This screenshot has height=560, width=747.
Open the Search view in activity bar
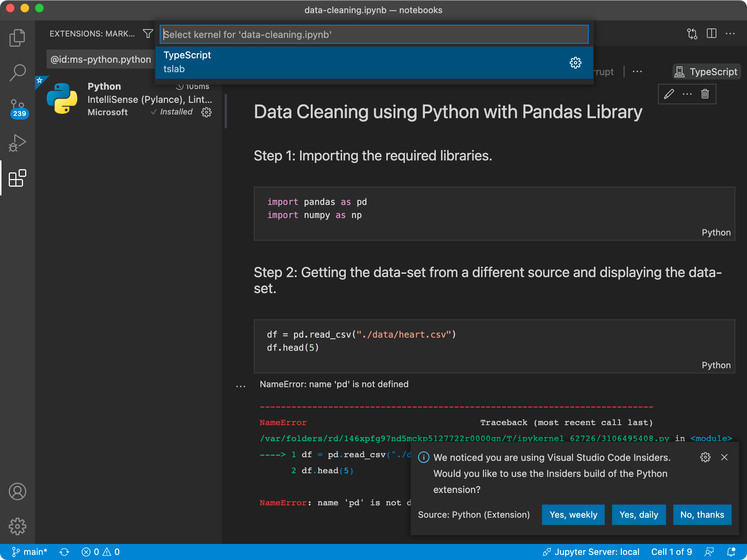(x=17, y=73)
